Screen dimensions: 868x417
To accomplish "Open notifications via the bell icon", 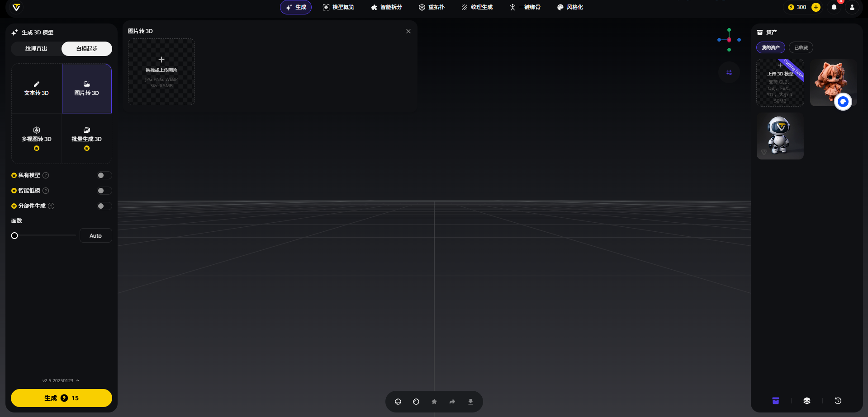I will click(x=834, y=7).
